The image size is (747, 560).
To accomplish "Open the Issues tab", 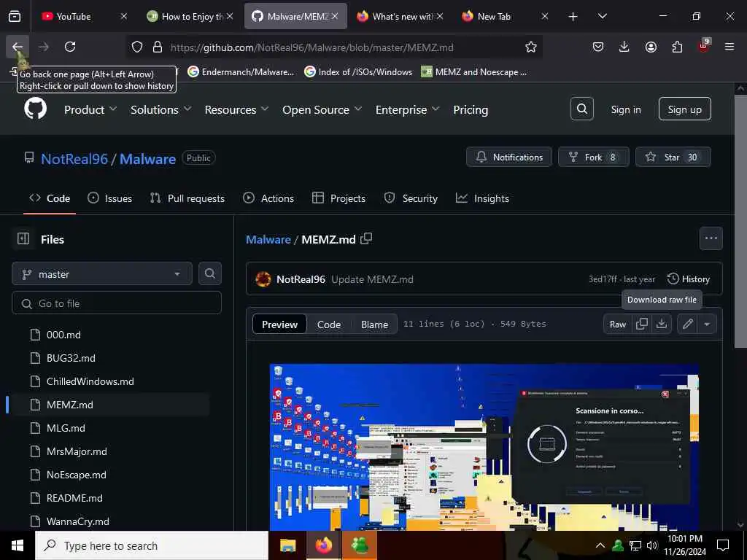I will point(110,198).
